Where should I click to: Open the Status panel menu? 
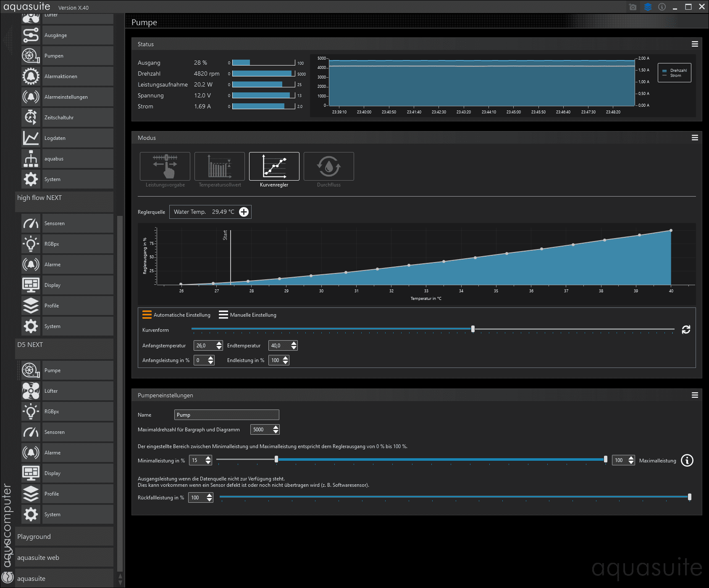tap(695, 44)
